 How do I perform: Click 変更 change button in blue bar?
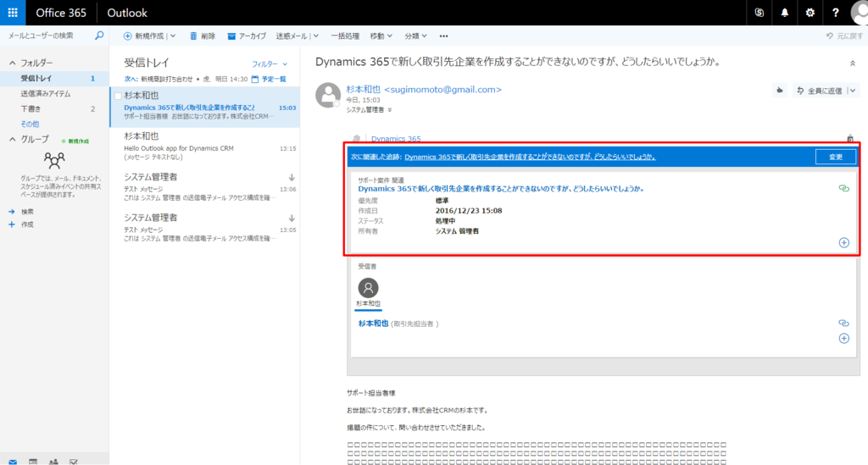(835, 157)
